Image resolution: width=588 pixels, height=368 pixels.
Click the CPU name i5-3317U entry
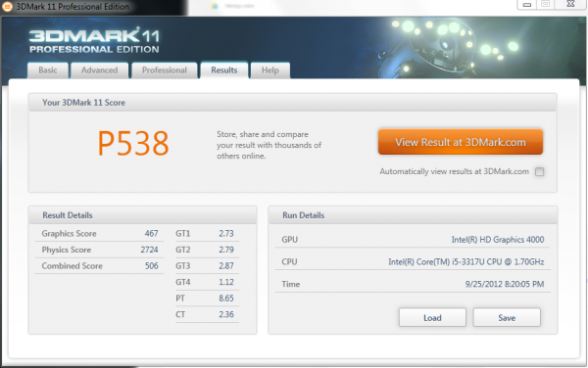pyautogui.click(x=466, y=261)
